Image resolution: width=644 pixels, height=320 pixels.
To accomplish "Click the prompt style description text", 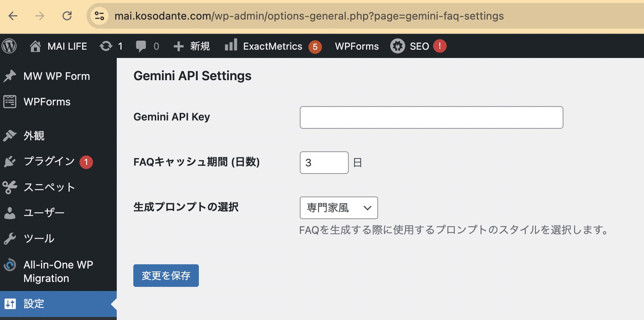I will (x=453, y=230).
